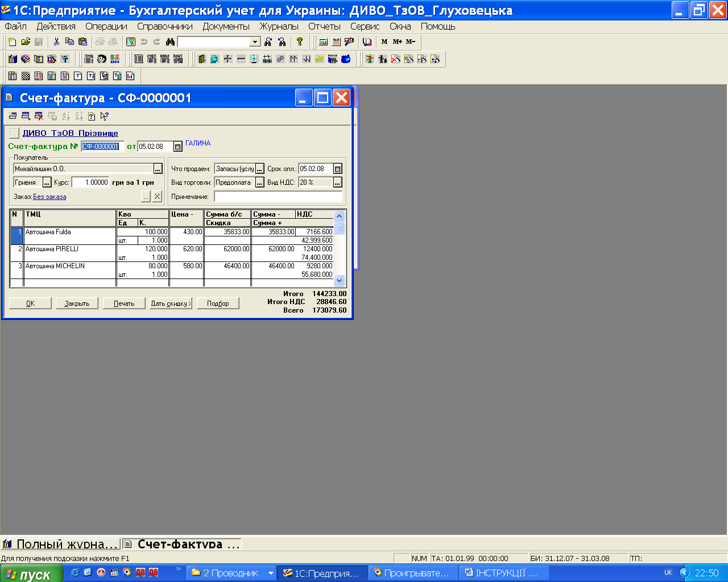Click the table scrollbar up arrow

click(x=340, y=216)
